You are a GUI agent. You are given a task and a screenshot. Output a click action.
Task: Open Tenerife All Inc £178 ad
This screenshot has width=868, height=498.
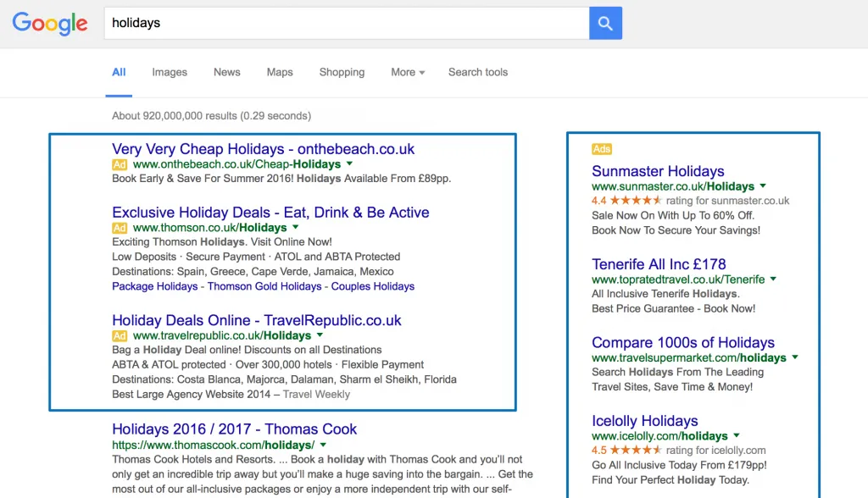point(659,264)
